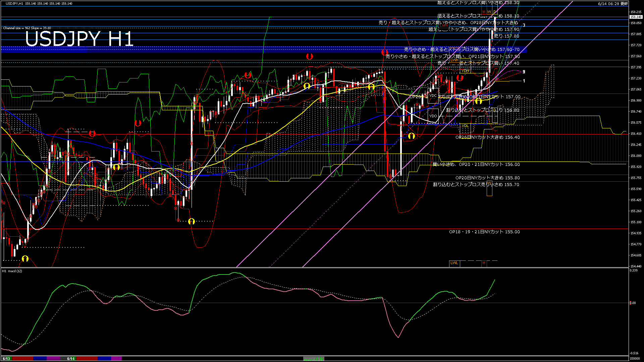The image size is (644, 362).
Task: Click the Channel size = 962 Slope text
Action: [x=27, y=28]
